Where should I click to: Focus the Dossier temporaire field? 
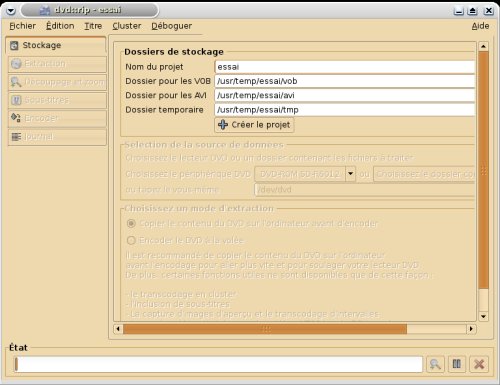pos(345,110)
